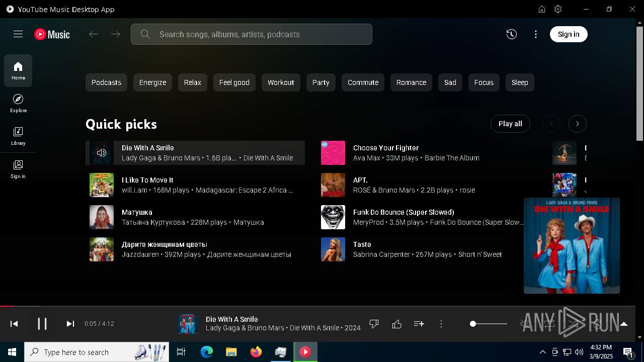Expand the player page with up triangle
The image size is (644, 362).
pyautogui.click(x=624, y=324)
